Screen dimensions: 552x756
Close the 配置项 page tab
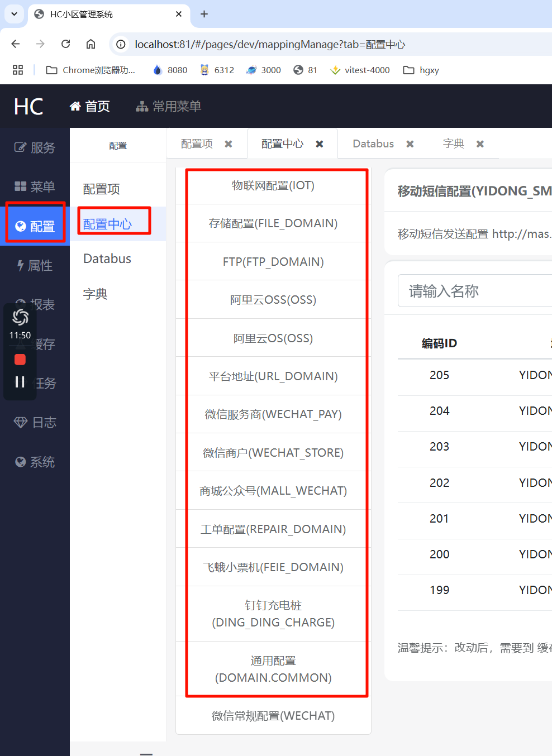click(229, 144)
